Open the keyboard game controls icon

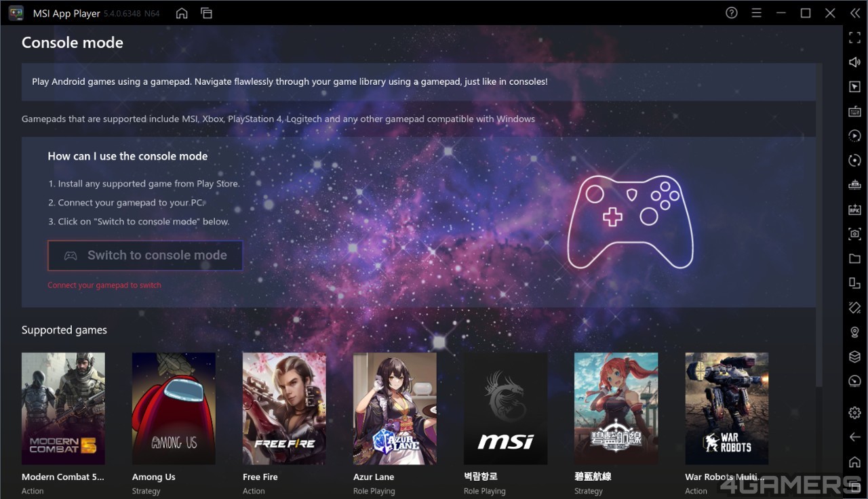pyautogui.click(x=854, y=111)
